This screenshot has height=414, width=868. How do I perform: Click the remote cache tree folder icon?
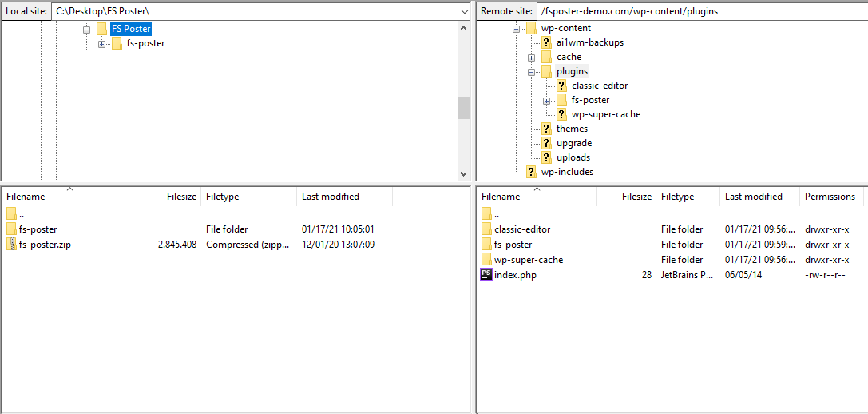pyautogui.click(x=546, y=57)
